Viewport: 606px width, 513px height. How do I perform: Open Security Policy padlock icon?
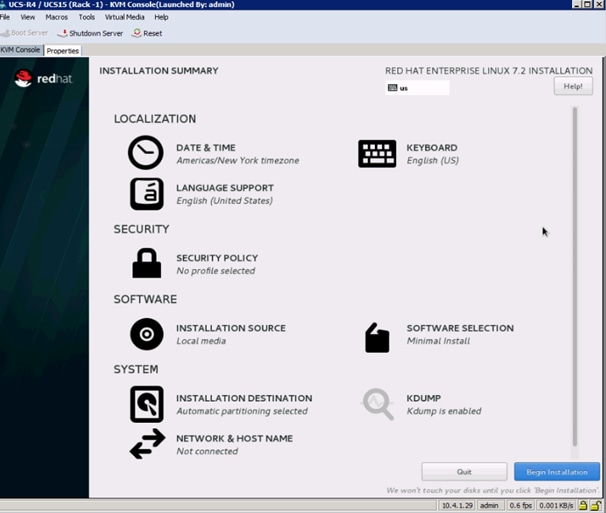(146, 263)
